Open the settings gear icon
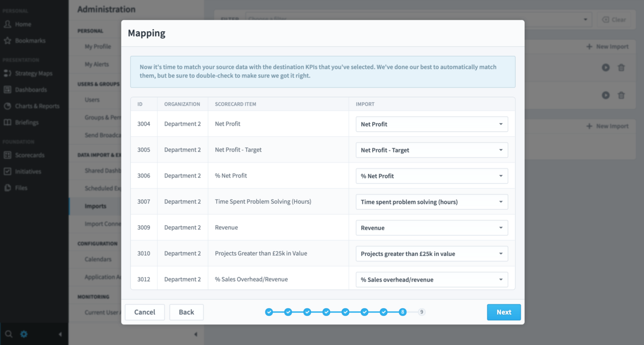644x345 pixels. point(24,334)
